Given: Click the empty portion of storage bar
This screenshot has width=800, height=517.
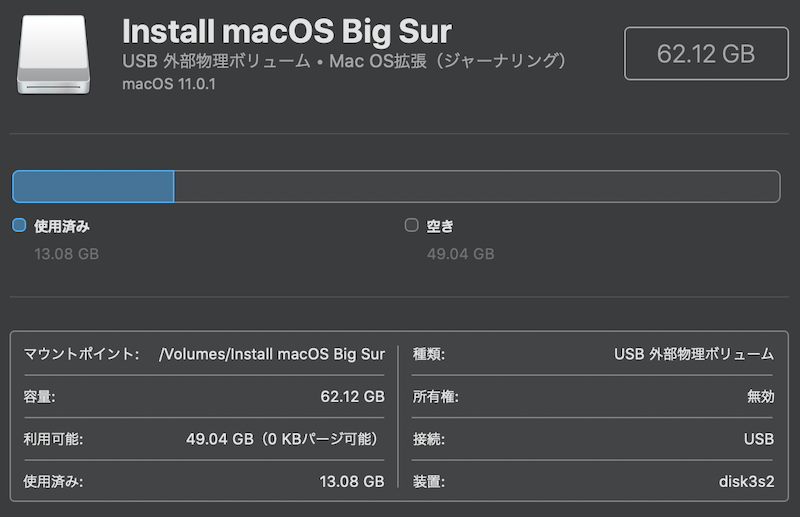Looking at the screenshot, I should (477, 186).
